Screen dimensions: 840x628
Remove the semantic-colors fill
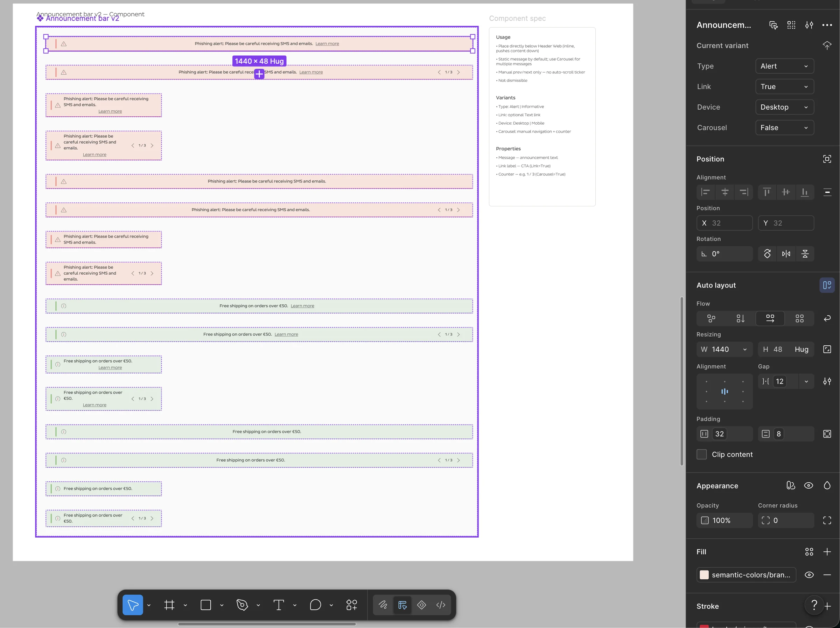coord(827,575)
